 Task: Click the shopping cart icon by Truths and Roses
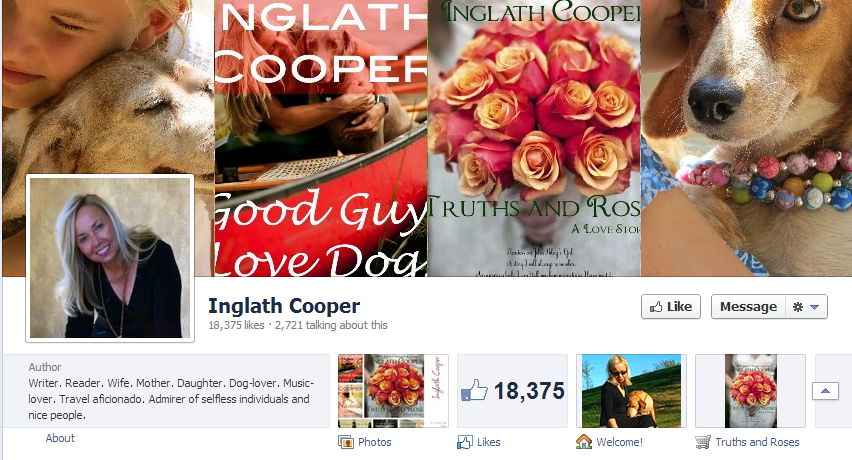coord(703,442)
